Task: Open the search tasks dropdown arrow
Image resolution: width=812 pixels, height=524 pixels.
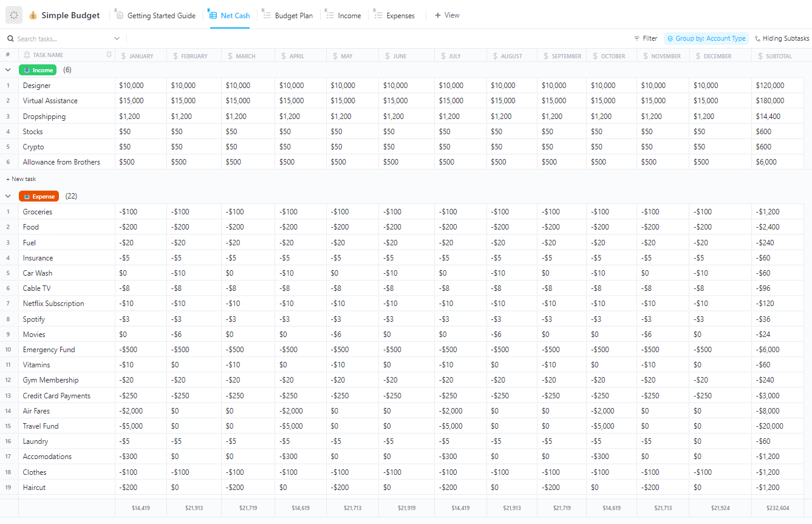Action: (x=117, y=38)
